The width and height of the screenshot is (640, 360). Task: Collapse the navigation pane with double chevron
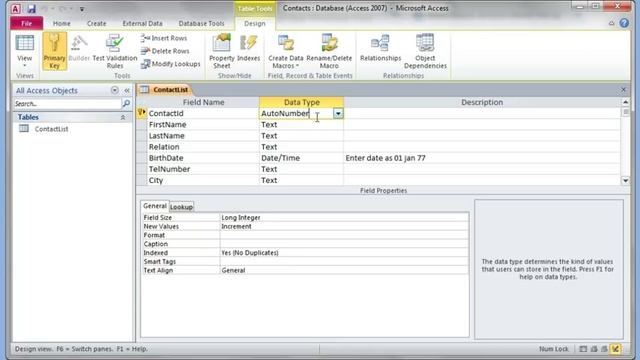[x=127, y=91]
